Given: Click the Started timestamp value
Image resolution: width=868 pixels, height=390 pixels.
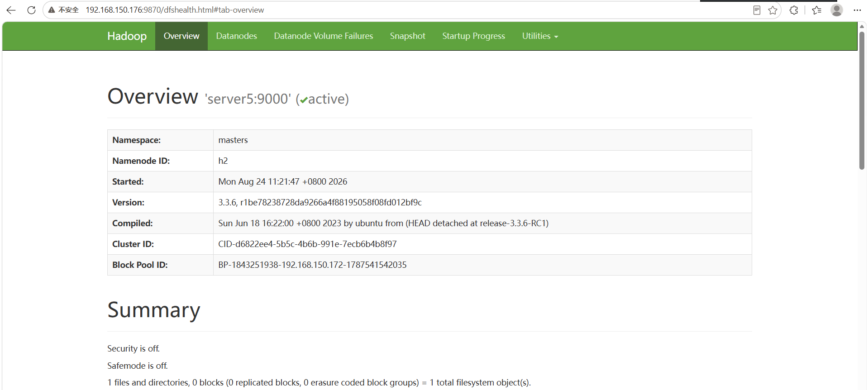Looking at the screenshot, I should (283, 182).
